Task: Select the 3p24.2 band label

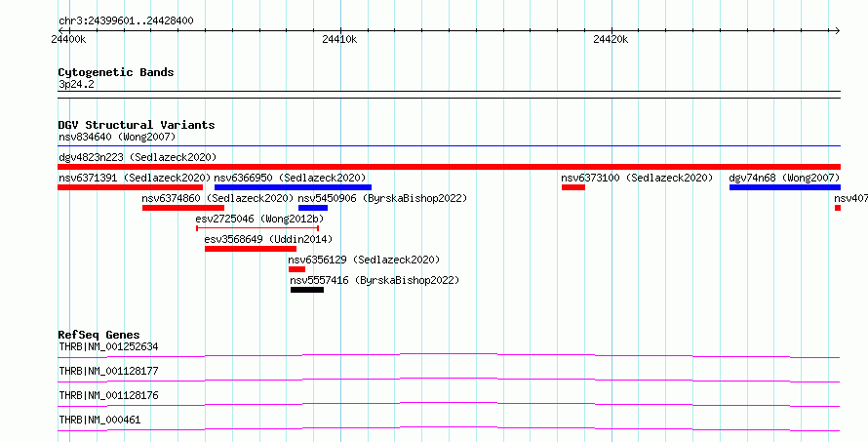Action: click(76, 84)
